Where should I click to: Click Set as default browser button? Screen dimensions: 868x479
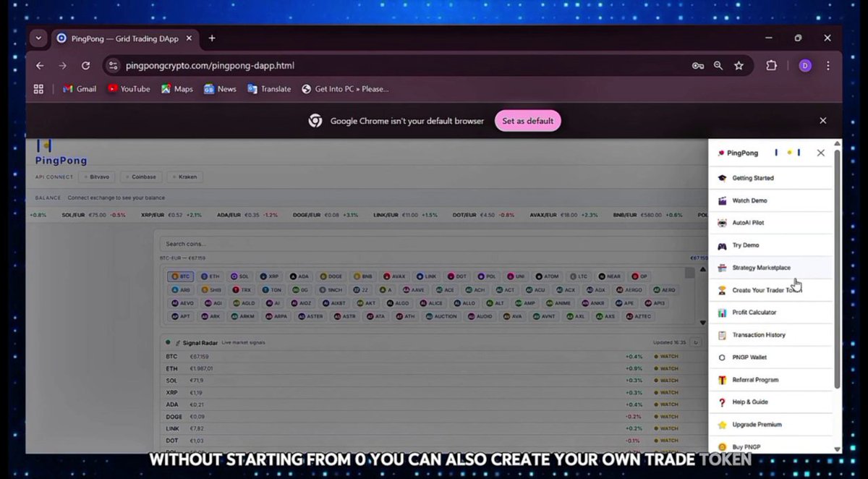[x=528, y=121]
